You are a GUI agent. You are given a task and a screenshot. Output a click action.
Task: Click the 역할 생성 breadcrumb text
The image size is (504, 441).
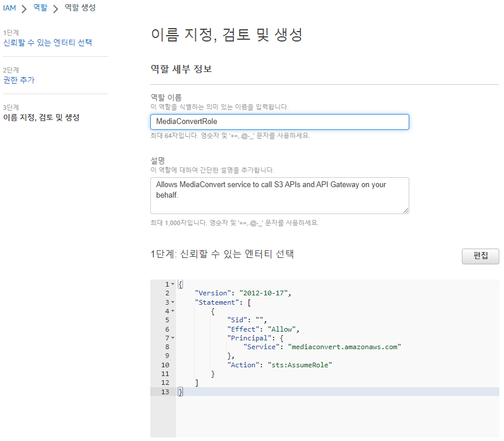tap(80, 8)
